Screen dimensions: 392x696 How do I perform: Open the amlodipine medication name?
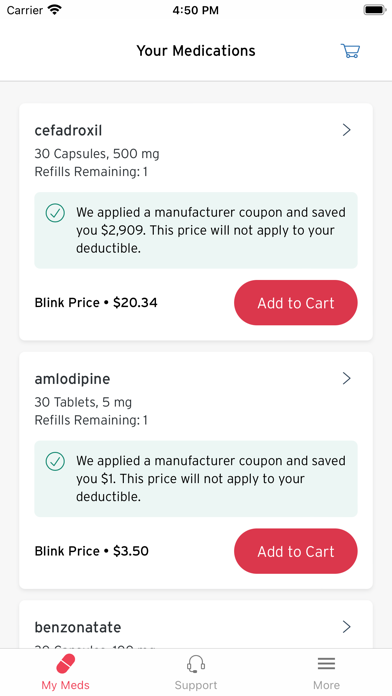tap(72, 379)
